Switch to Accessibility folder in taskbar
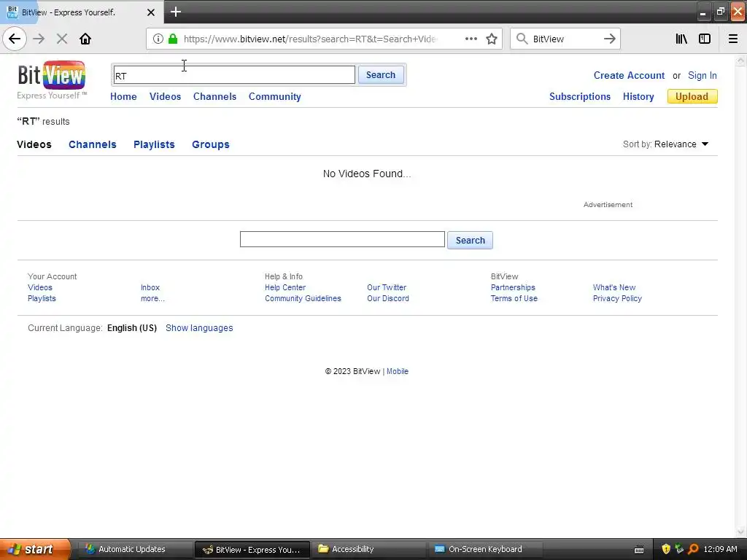Viewport: 747px width, 560px height. pos(368,549)
